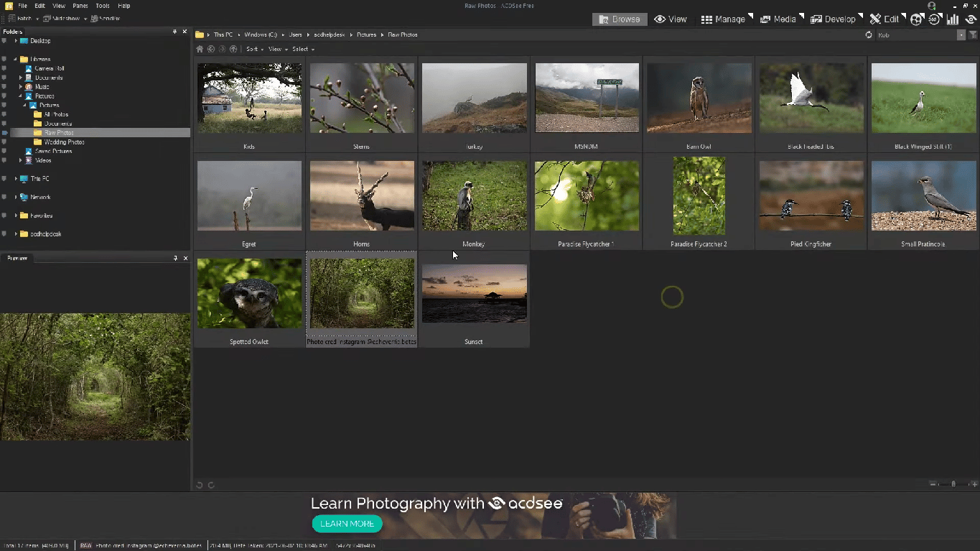Expand the Desktop tree node
The width and height of the screenshot is (980, 551).
tap(16, 41)
